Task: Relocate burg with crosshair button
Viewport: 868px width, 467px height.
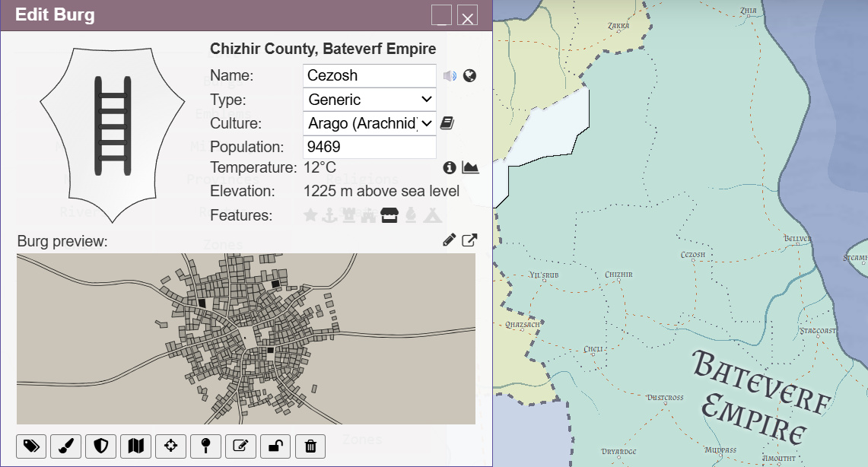Action: coord(170,446)
